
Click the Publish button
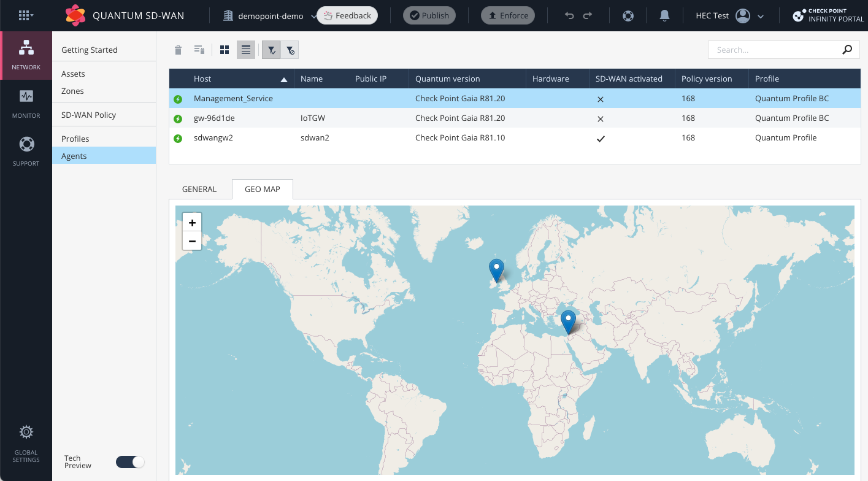pos(429,15)
